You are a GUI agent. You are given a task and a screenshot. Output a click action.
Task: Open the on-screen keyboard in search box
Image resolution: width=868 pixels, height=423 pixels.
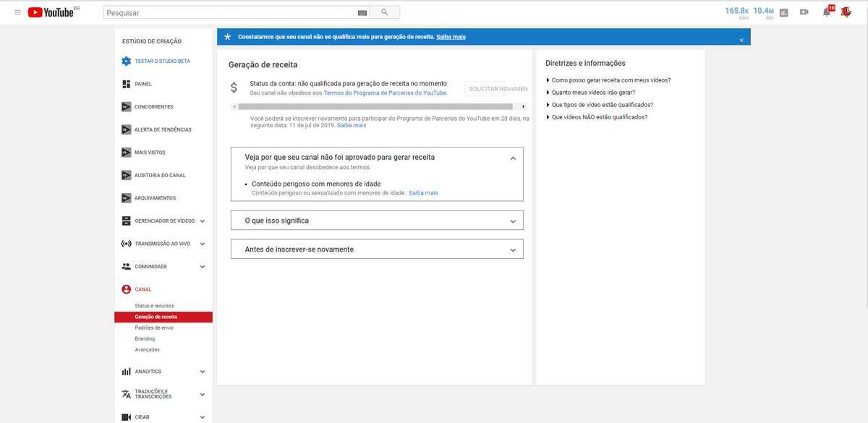[362, 12]
